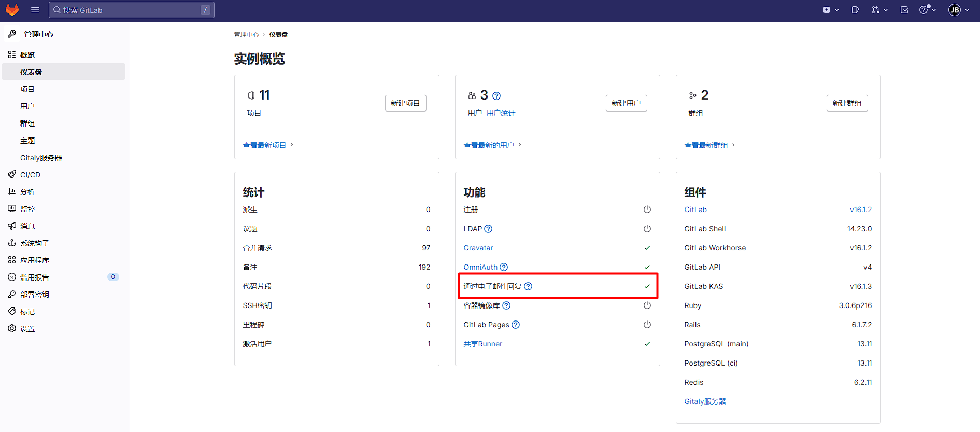Click the 容器镜像库 help icon

(x=506, y=305)
